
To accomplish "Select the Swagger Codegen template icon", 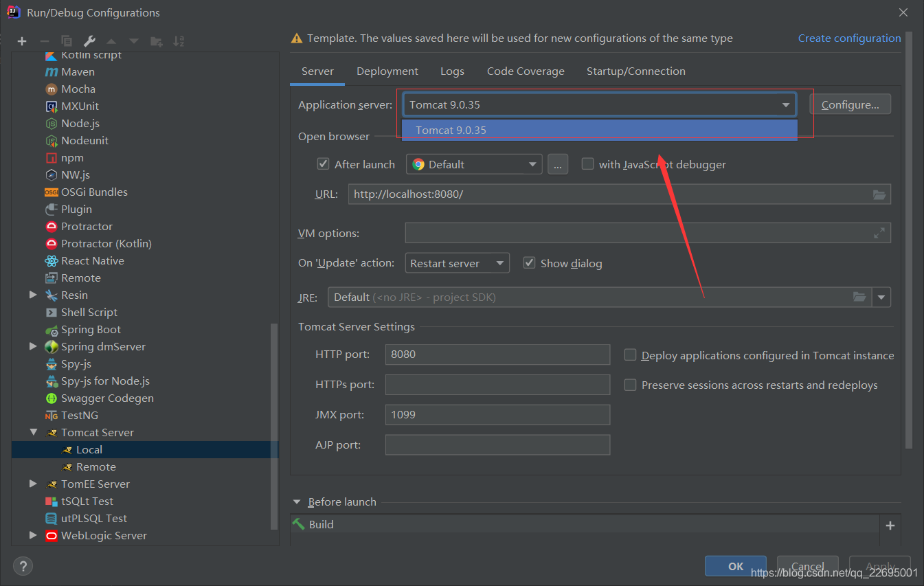I will click(52, 398).
